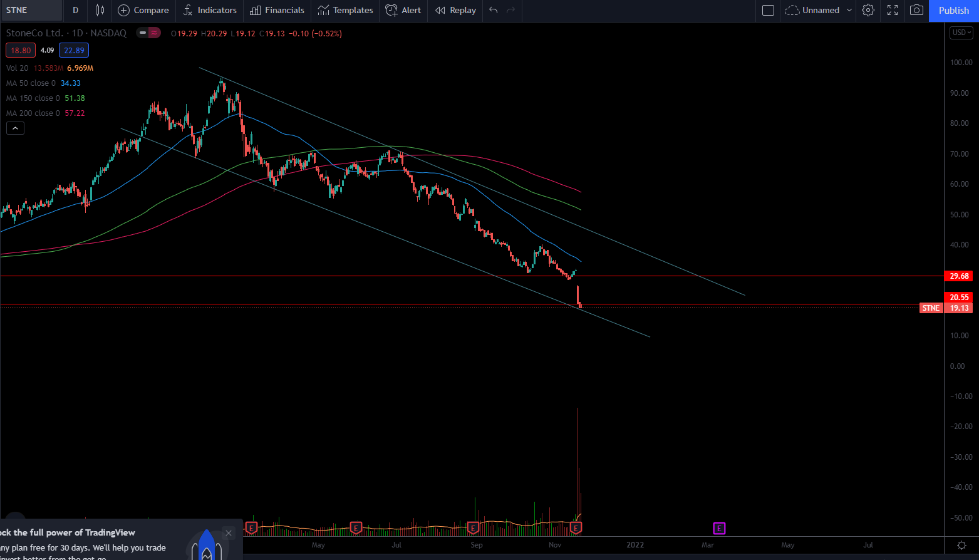Viewport: 979px width, 560px height.
Task: Take a chart snapshot with camera icon
Action: (x=916, y=10)
